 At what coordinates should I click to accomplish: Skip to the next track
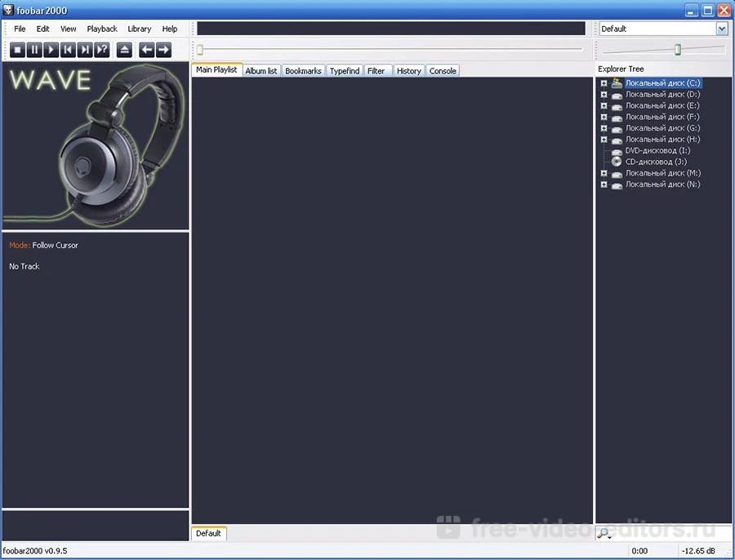pyautogui.click(x=85, y=50)
